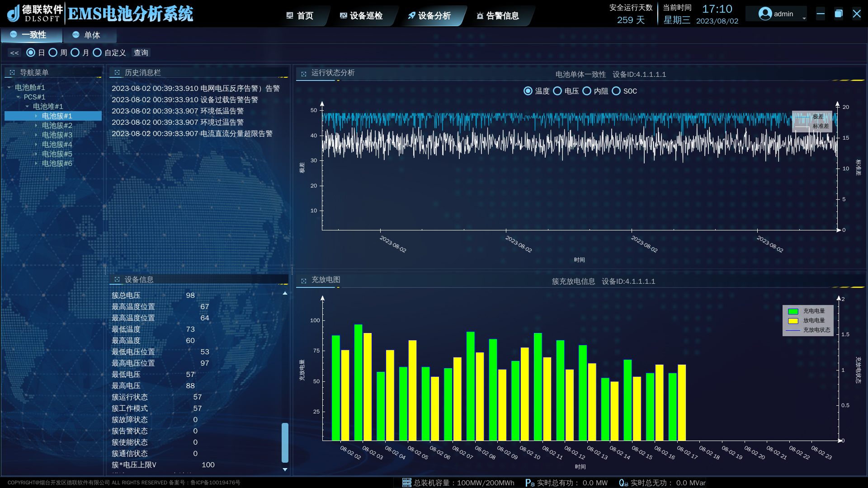Collapse the 电池舱#1 tree node
The height and width of the screenshot is (488, 868).
(x=9, y=88)
